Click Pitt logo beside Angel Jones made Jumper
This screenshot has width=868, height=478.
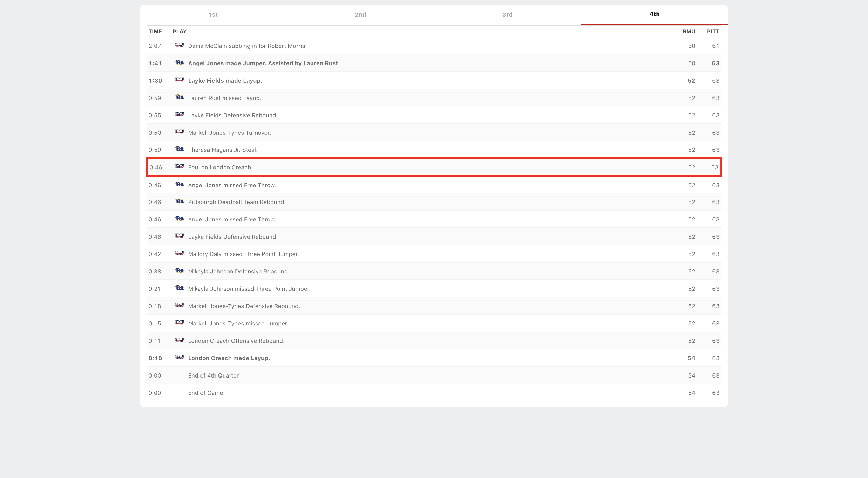[x=179, y=63]
